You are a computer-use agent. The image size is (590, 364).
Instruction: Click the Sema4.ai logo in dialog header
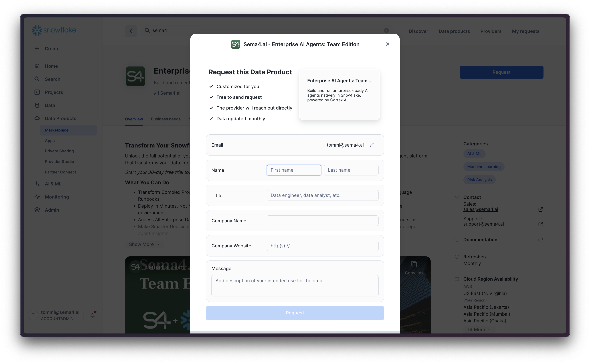[x=235, y=44]
